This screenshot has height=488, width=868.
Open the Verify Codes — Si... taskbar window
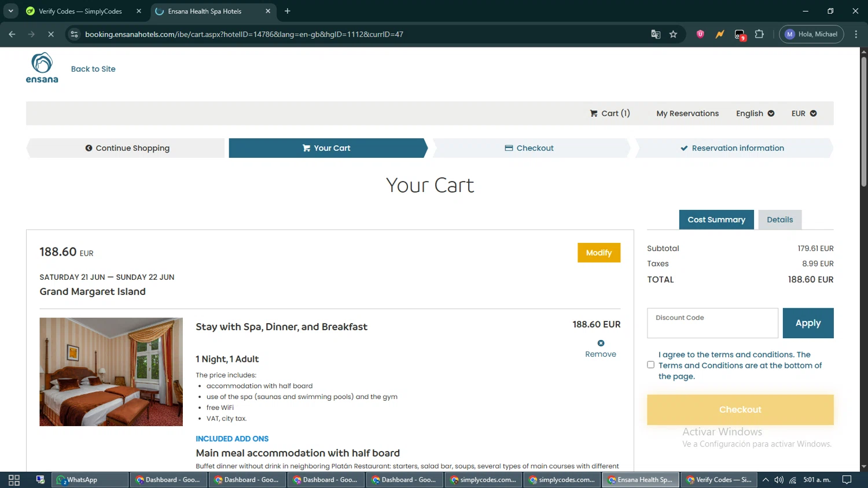[x=718, y=480]
